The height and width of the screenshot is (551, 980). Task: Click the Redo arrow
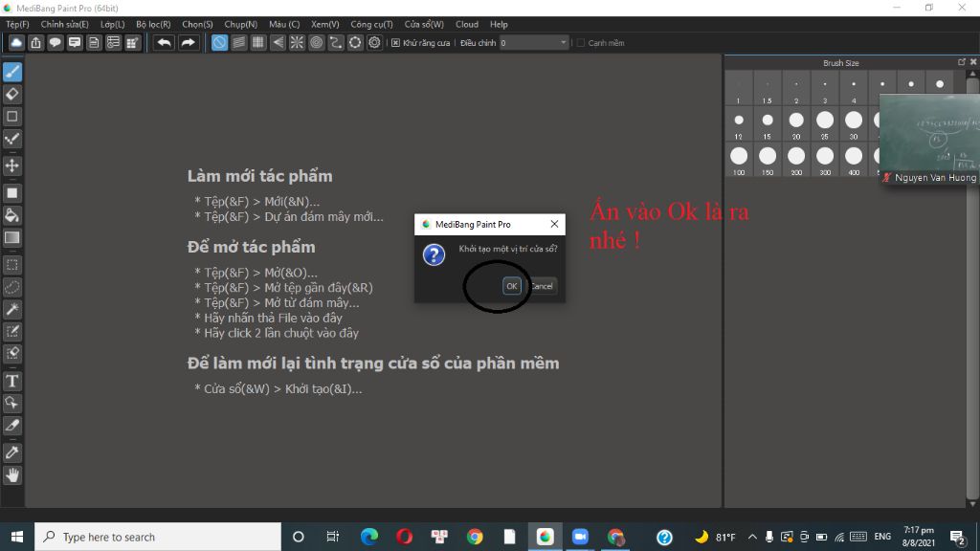pyautogui.click(x=188, y=42)
